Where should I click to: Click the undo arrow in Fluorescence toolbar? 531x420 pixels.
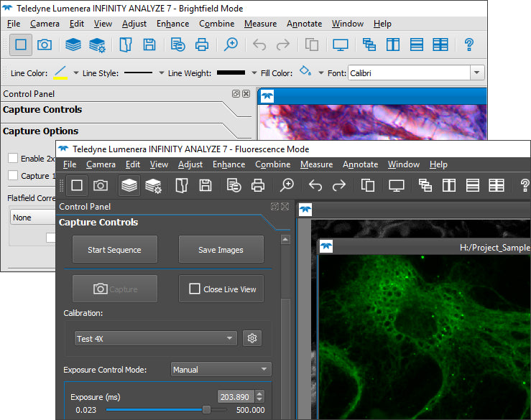pyautogui.click(x=315, y=185)
